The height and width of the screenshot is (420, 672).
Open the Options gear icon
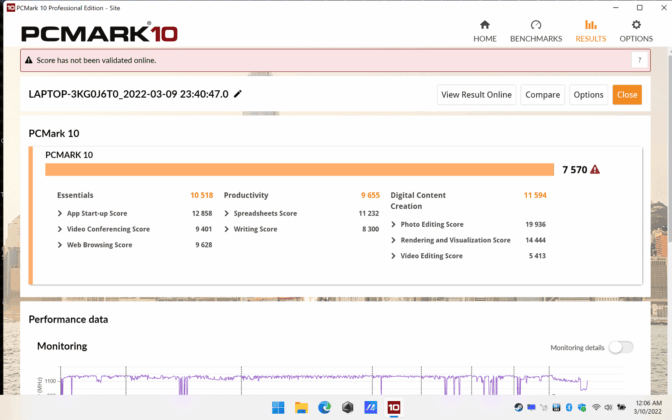pyautogui.click(x=636, y=24)
